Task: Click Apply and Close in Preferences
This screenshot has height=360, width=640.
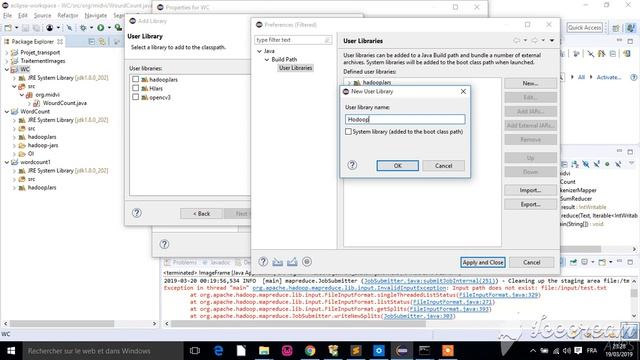Action: point(483,262)
